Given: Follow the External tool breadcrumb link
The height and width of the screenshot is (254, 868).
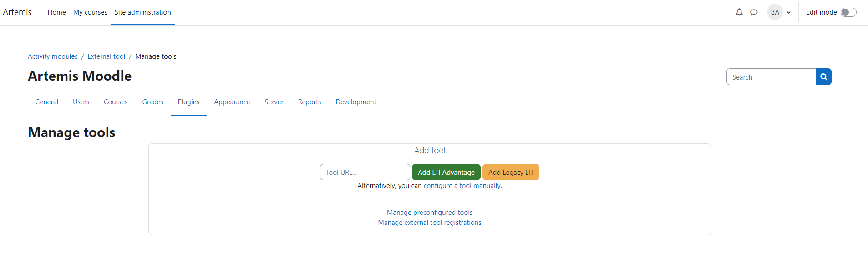Looking at the screenshot, I should 106,56.
